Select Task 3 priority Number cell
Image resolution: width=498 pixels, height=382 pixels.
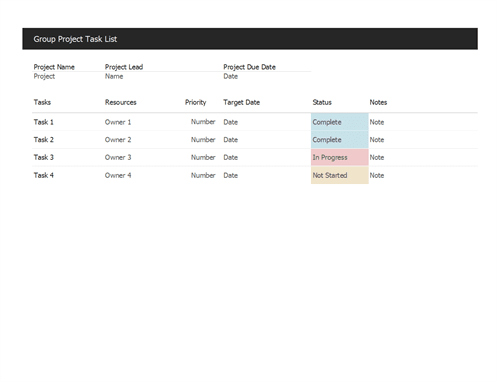click(x=203, y=157)
